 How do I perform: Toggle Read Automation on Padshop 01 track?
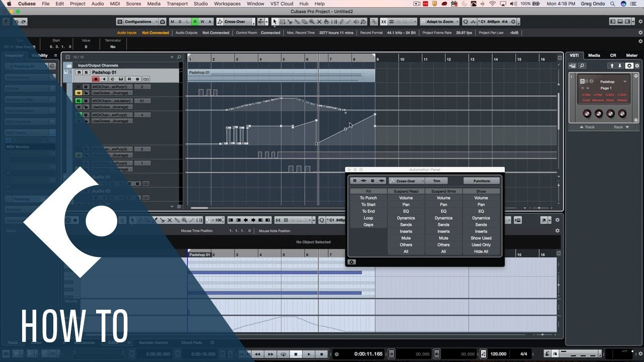coord(129,79)
